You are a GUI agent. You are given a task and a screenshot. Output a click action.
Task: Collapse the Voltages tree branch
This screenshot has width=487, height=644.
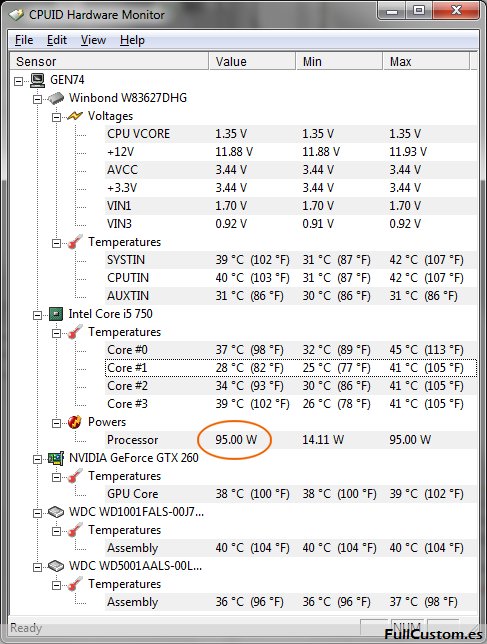pyautogui.click(x=56, y=117)
